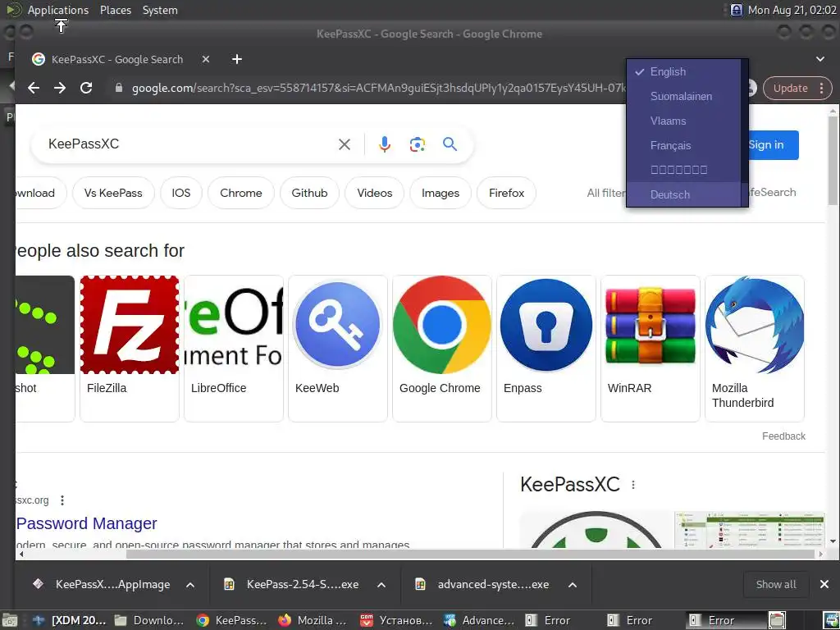Screen dimensions: 840x630
Task: Filter results by IOS chip
Action: (181, 193)
